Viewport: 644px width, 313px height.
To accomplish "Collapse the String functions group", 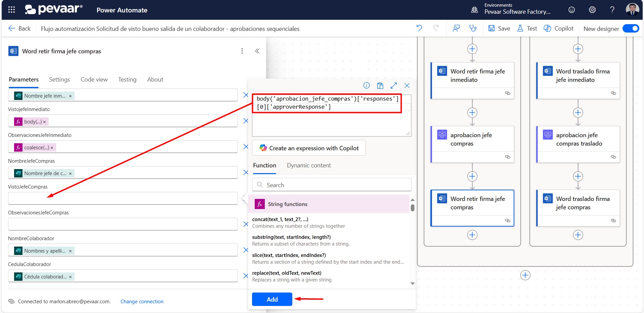I will click(x=329, y=204).
